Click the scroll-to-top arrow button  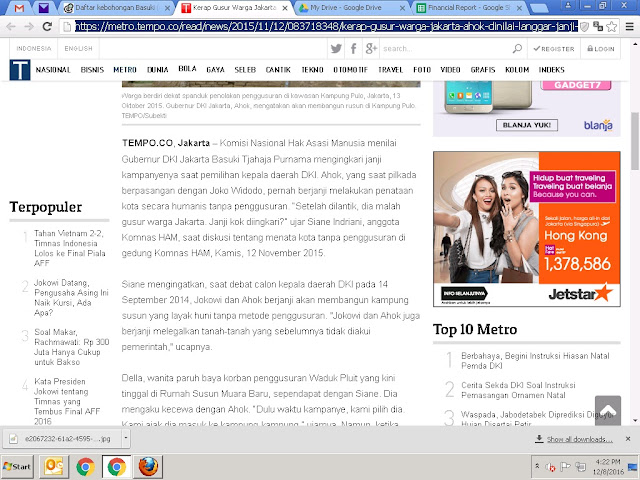[608, 410]
